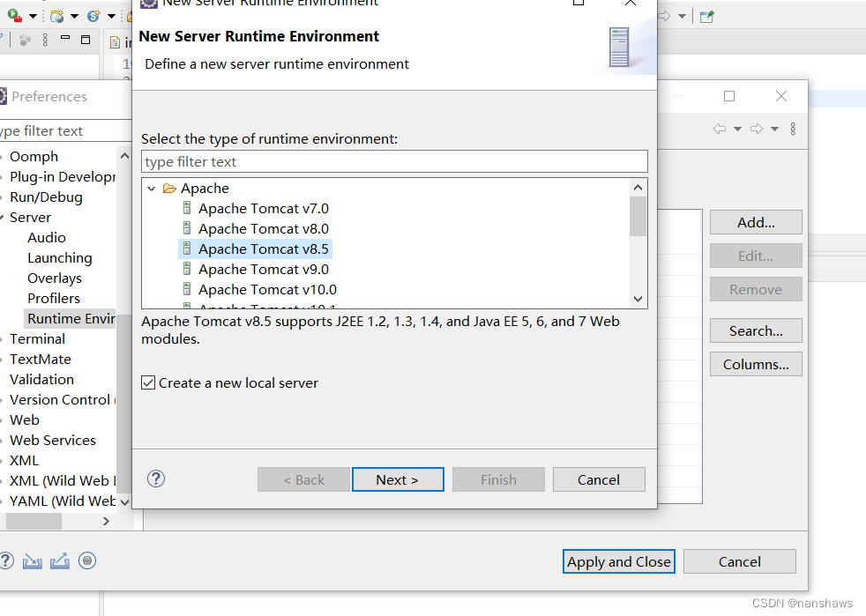This screenshot has height=616, width=866.
Task: Select Plug-in Development in Preferences tree
Action: (63, 176)
